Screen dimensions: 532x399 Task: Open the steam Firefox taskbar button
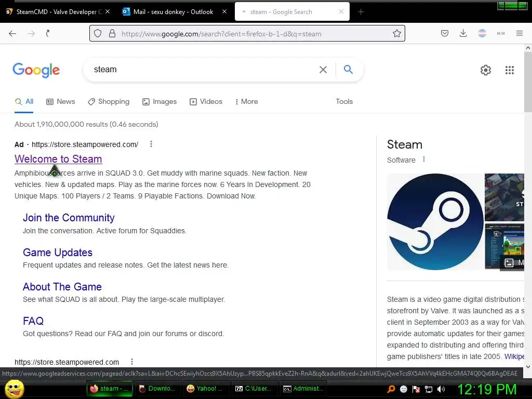[109, 389]
